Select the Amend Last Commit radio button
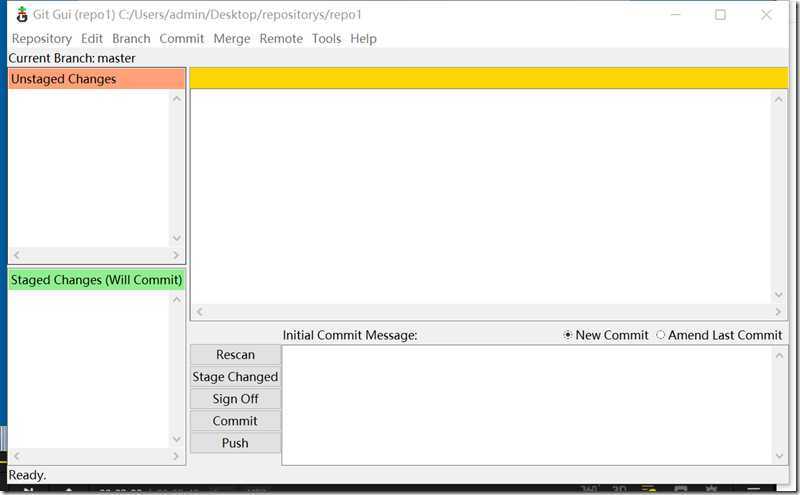Image resolution: width=800 pixels, height=495 pixels. (719, 335)
